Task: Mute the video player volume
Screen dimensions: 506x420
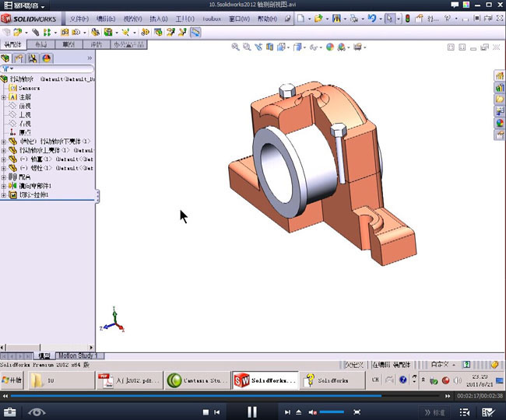Action: coord(312,412)
